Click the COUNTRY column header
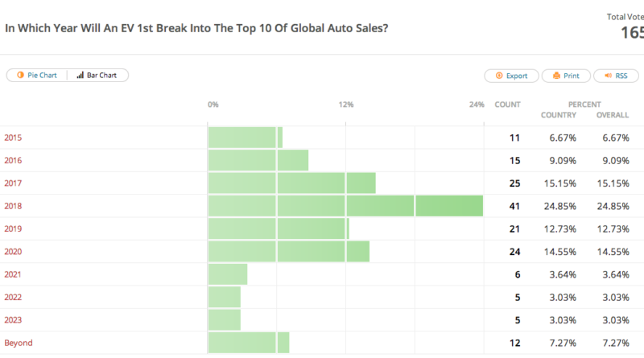Viewport: 644px width, 358px height. click(x=558, y=115)
